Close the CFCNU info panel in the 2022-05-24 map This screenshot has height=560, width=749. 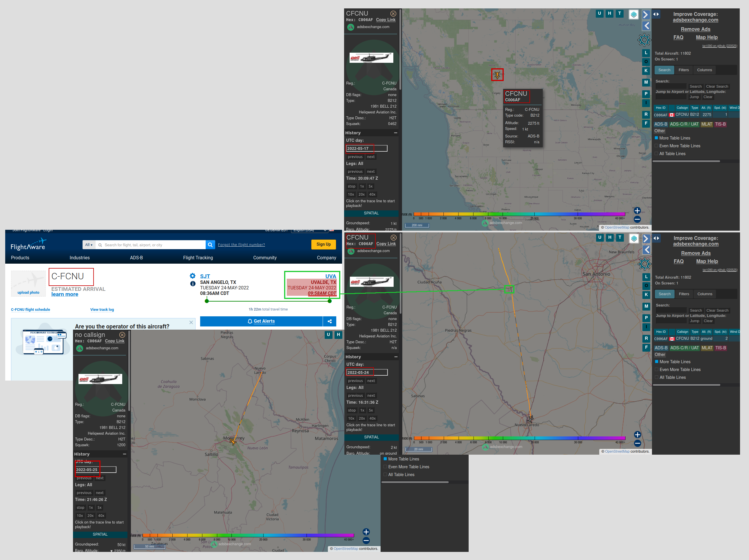pos(393,238)
